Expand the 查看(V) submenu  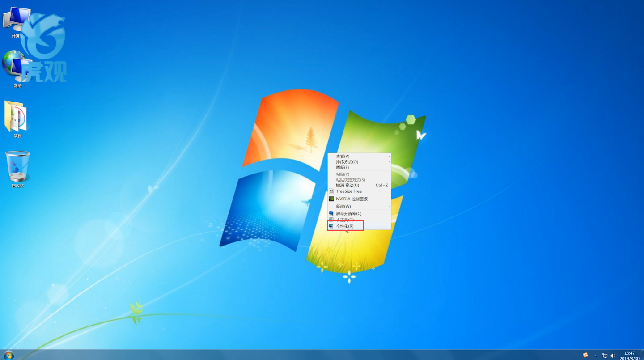pos(360,156)
